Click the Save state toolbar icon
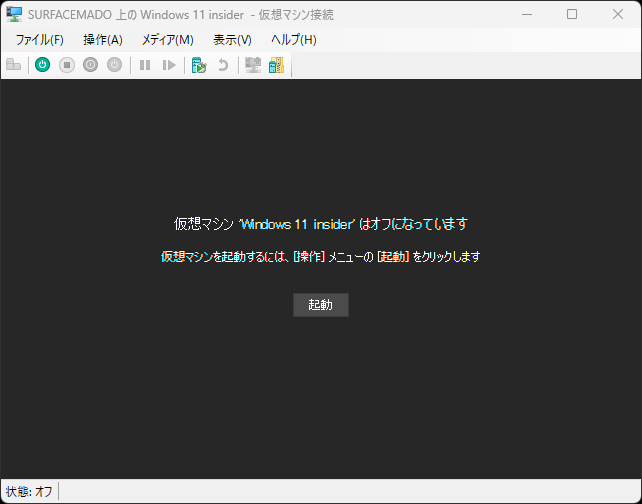642x504 pixels. click(x=114, y=65)
